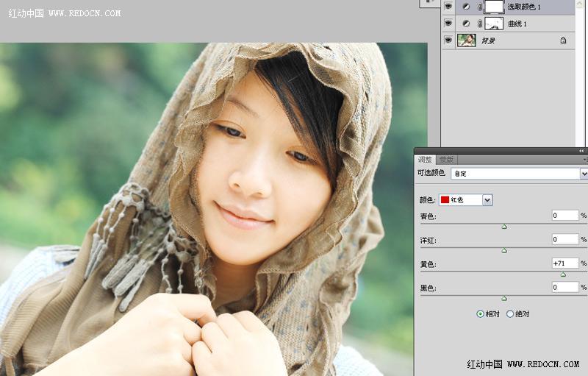Switch to the 蒙版 tab

tap(446, 160)
